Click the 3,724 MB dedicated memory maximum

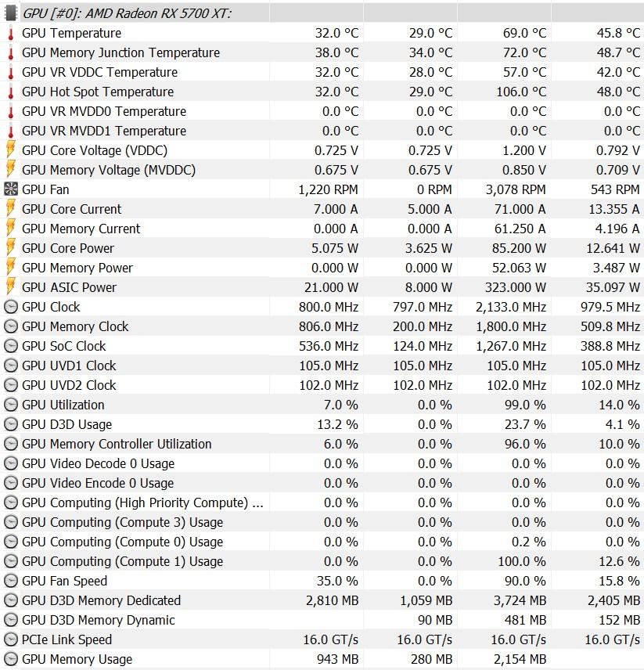click(520, 601)
